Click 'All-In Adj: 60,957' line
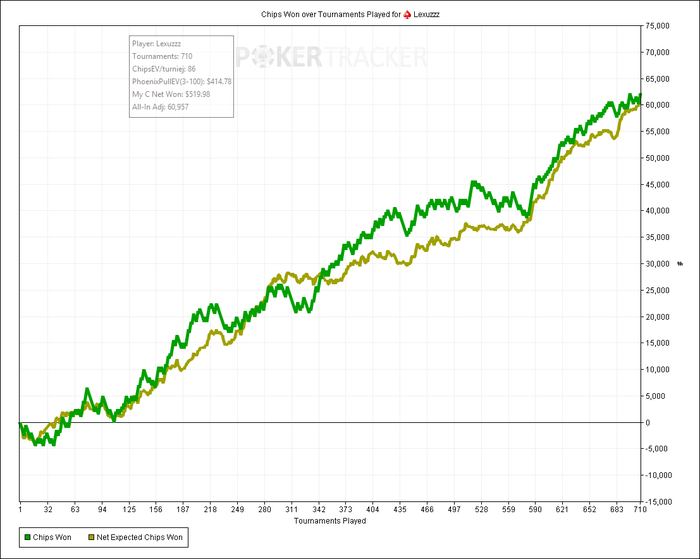 [160, 107]
